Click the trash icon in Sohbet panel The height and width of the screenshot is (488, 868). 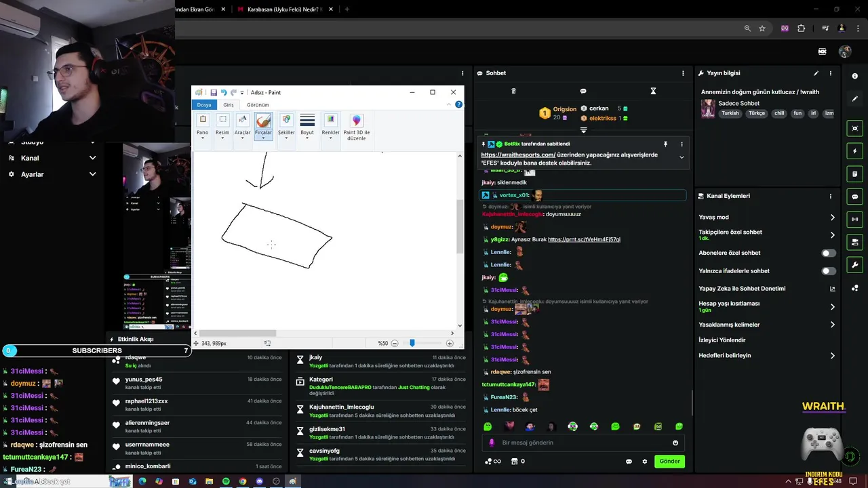[x=513, y=91]
